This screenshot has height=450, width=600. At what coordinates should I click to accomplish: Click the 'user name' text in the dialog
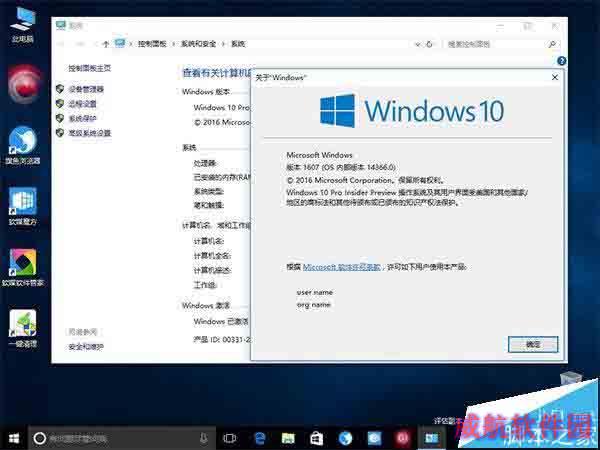(x=315, y=292)
